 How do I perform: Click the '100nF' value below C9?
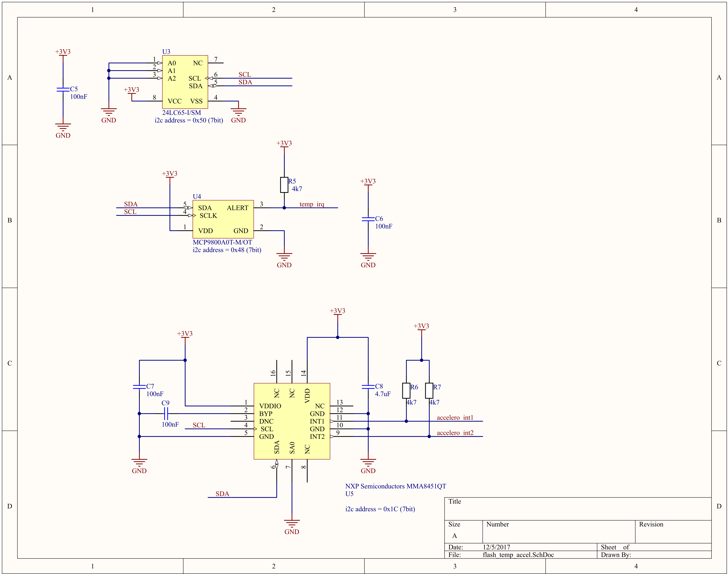point(170,424)
